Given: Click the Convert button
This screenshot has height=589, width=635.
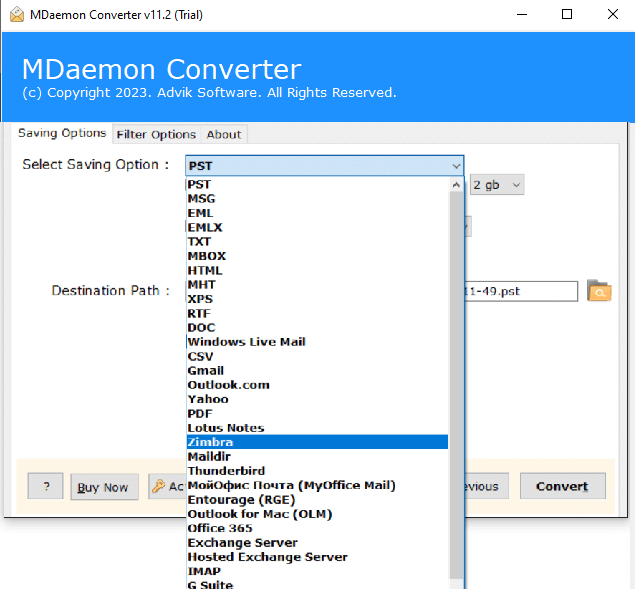Looking at the screenshot, I should pyautogui.click(x=563, y=486).
